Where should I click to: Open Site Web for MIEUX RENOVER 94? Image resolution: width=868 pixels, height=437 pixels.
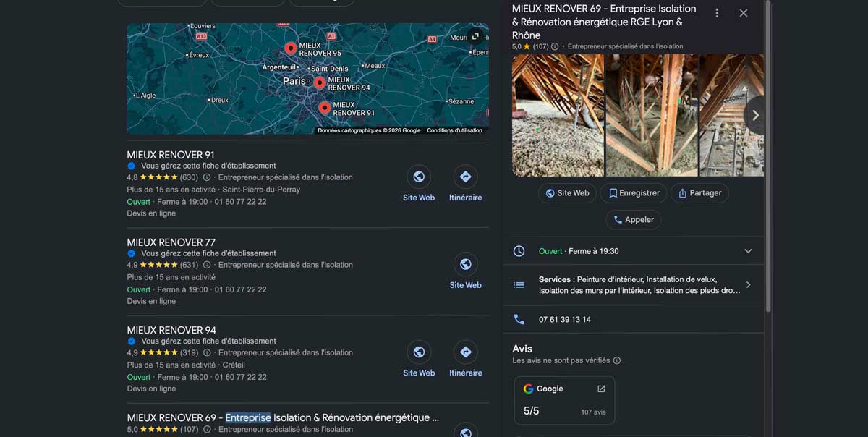point(419,360)
